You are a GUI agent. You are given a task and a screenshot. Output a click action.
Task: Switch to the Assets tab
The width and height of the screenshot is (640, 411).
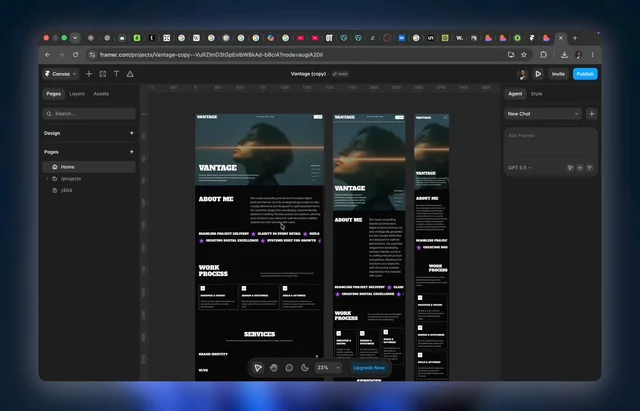pyautogui.click(x=101, y=94)
